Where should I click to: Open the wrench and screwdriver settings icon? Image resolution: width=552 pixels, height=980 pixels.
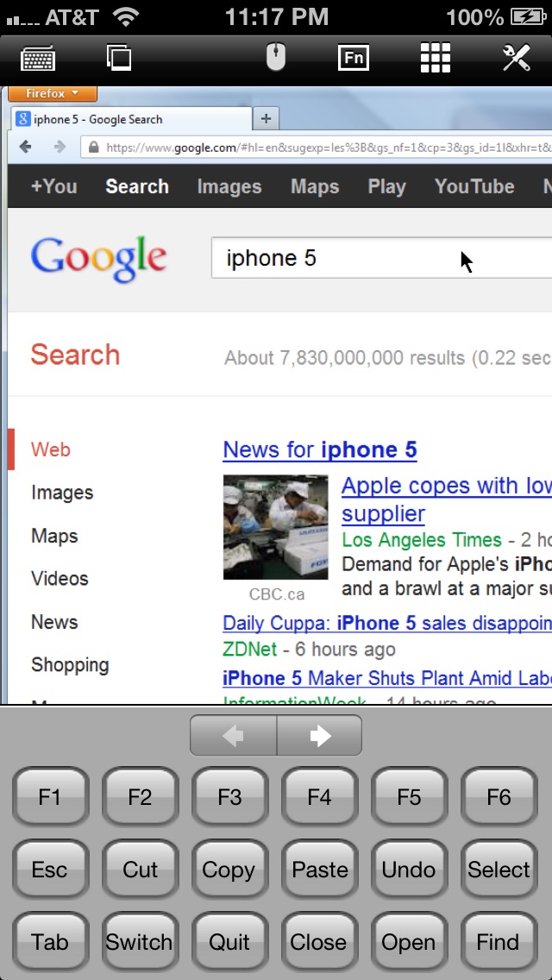click(517, 58)
